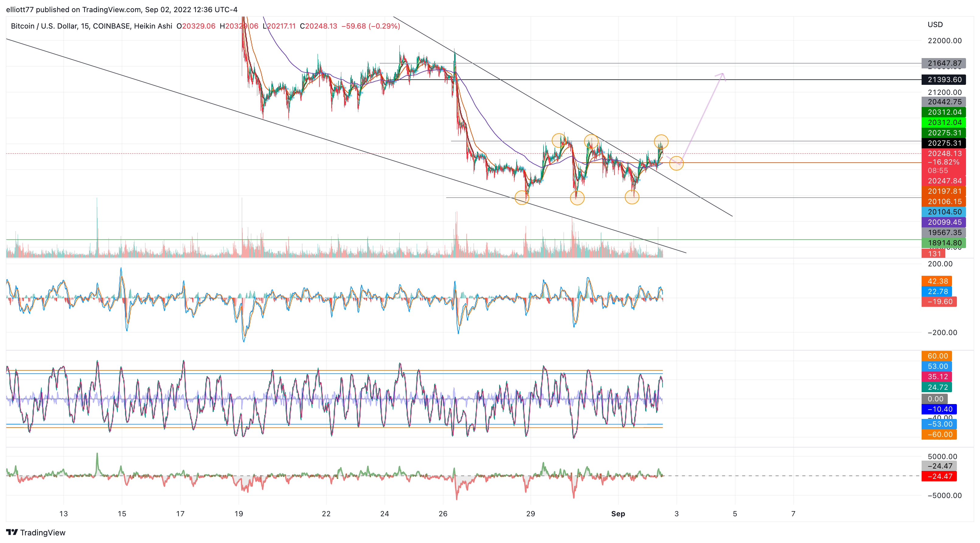Select the gray '0.00' zero line label
The width and height of the screenshot is (980, 543).
(x=934, y=399)
